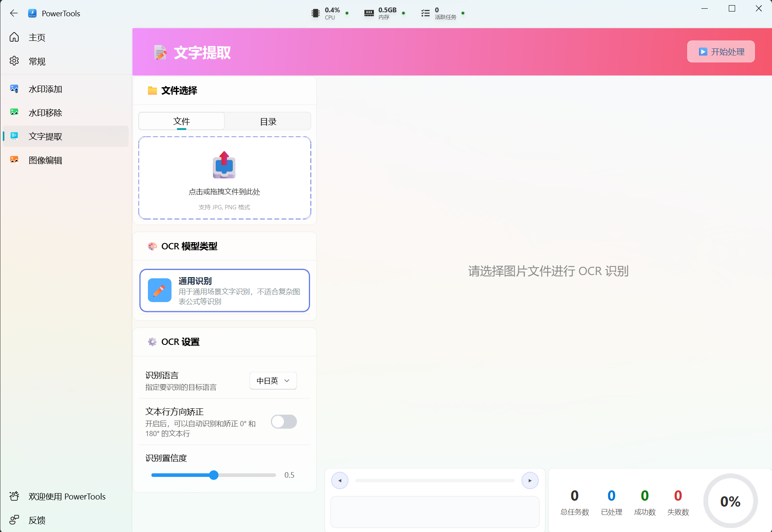Open 常规 in the sidebar

pos(66,61)
